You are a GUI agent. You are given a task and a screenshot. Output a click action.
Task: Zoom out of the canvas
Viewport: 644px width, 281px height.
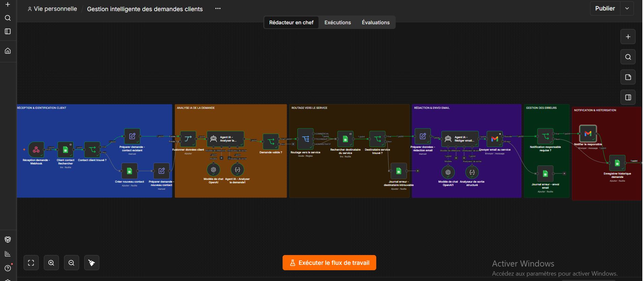(x=71, y=263)
